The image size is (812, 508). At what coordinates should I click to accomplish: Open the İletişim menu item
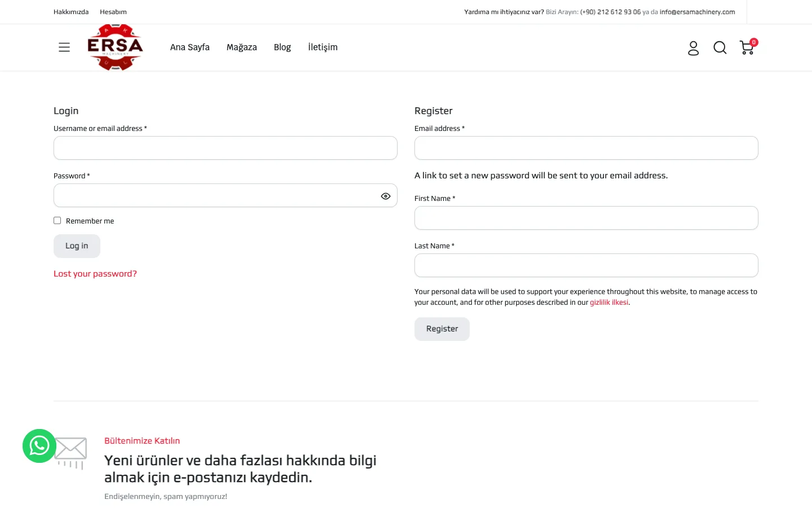coord(323,47)
